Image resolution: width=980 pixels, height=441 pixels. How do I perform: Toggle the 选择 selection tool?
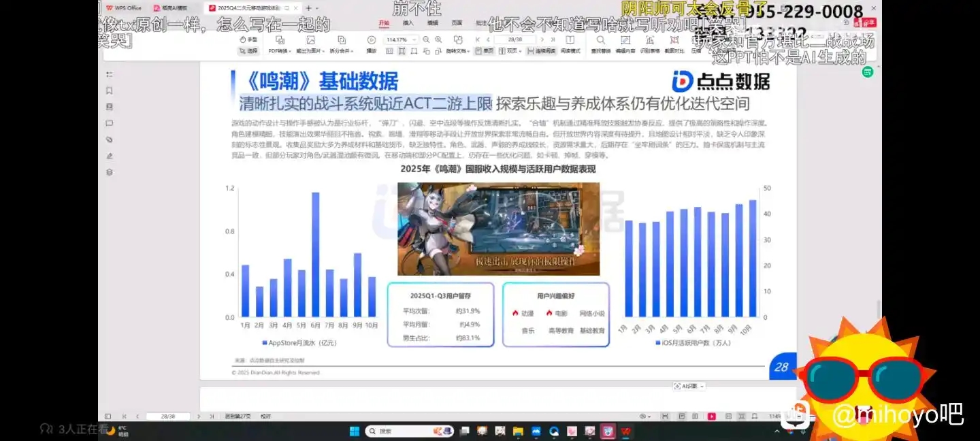point(248,51)
